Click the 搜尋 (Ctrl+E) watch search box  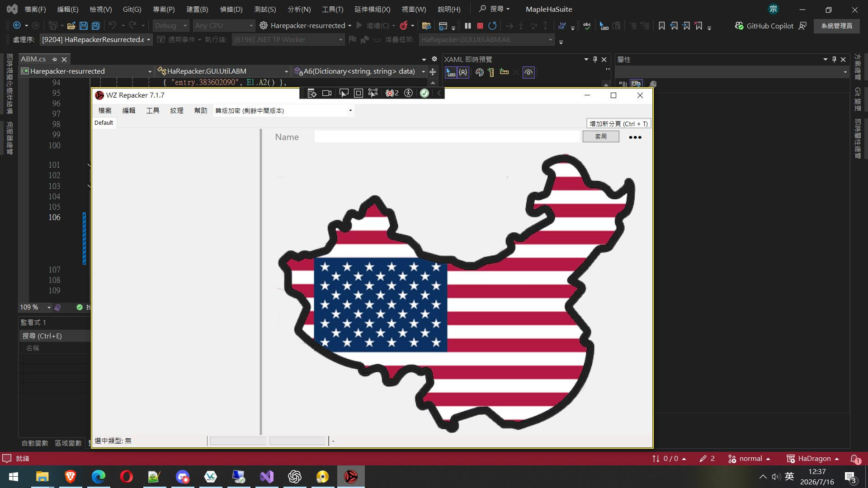(55, 336)
